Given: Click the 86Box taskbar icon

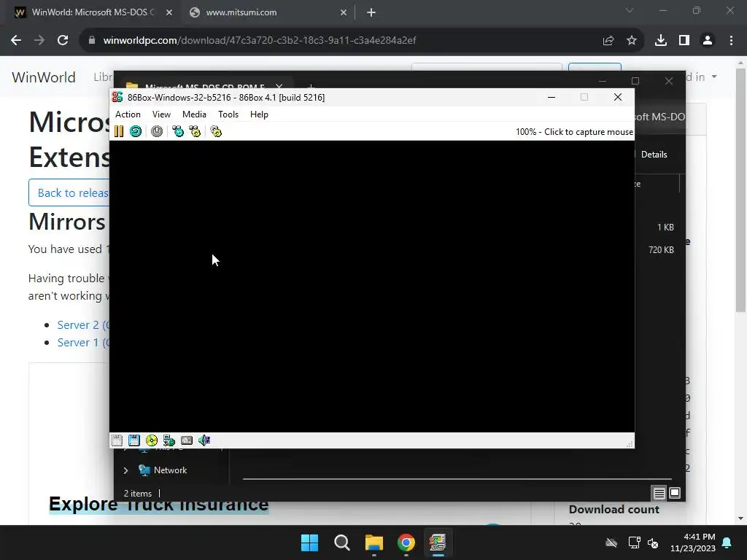Looking at the screenshot, I should tap(438, 542).
